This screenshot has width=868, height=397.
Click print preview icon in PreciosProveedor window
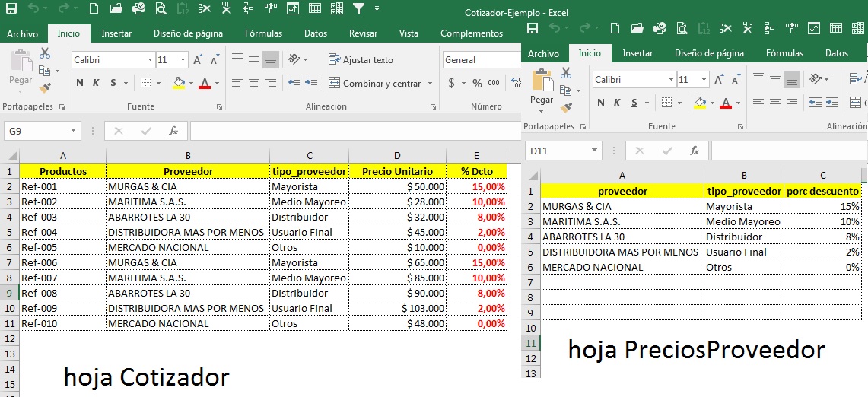[x=682, y=28]
